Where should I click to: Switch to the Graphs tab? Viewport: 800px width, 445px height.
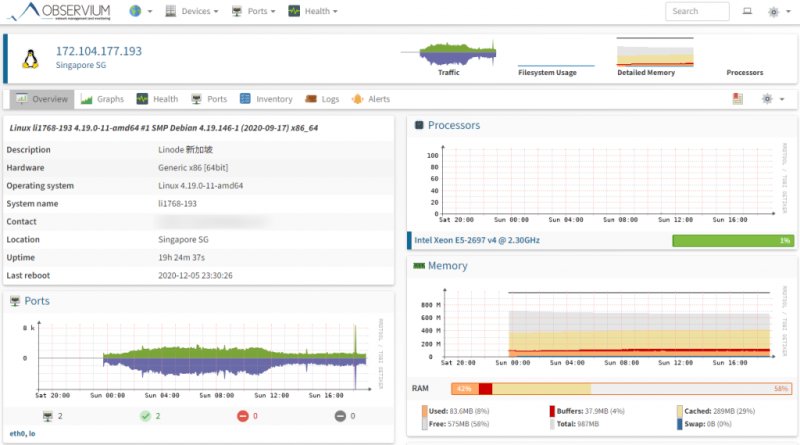pyautogui.click(x=103, y=99)
